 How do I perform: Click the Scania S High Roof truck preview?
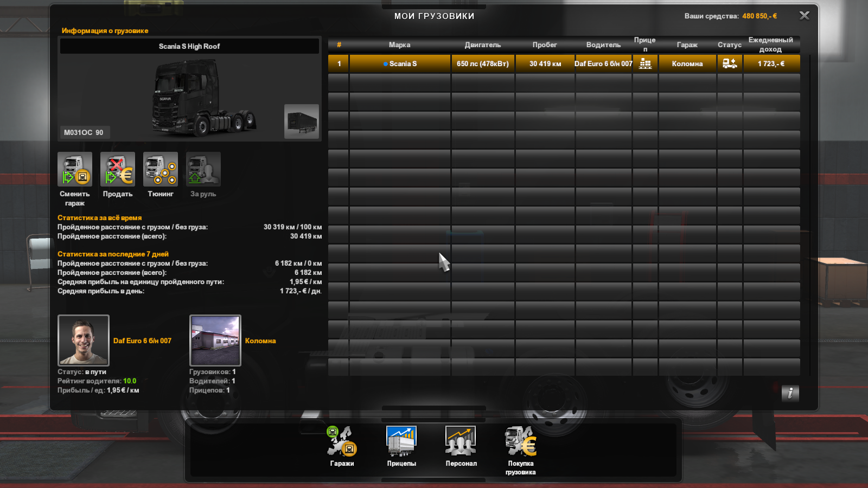203,98
